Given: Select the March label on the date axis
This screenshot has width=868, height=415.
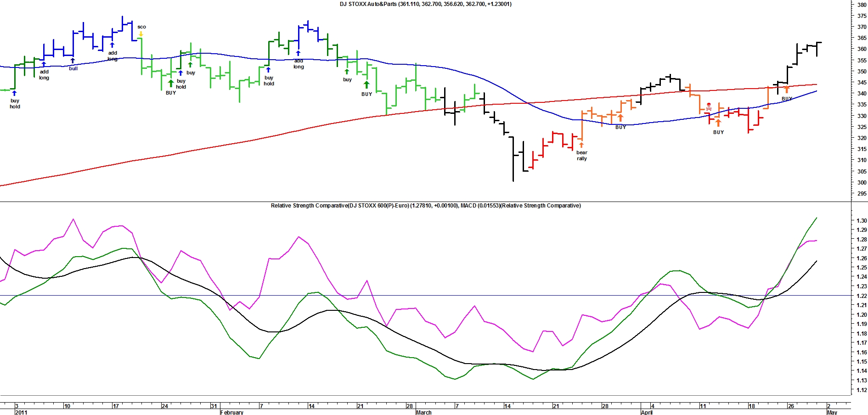Looking at the screenshot, I should [x=423, y=412].
